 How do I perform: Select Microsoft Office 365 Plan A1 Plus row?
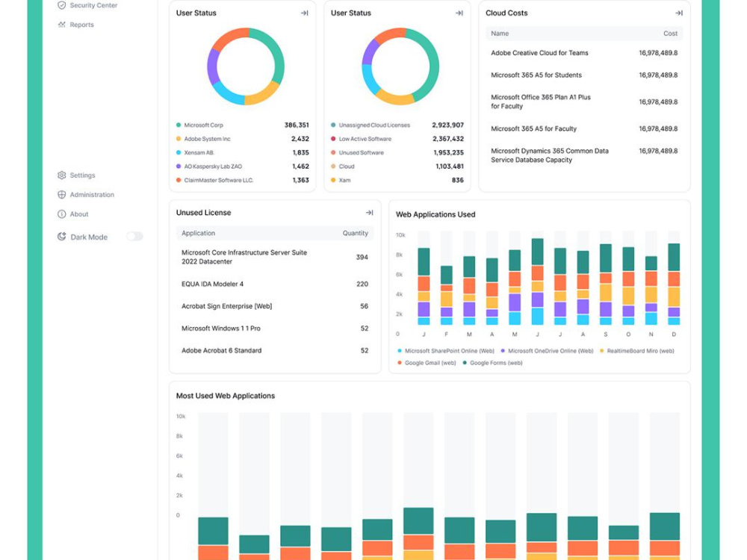pyautogui.click(x=584, y=102)
